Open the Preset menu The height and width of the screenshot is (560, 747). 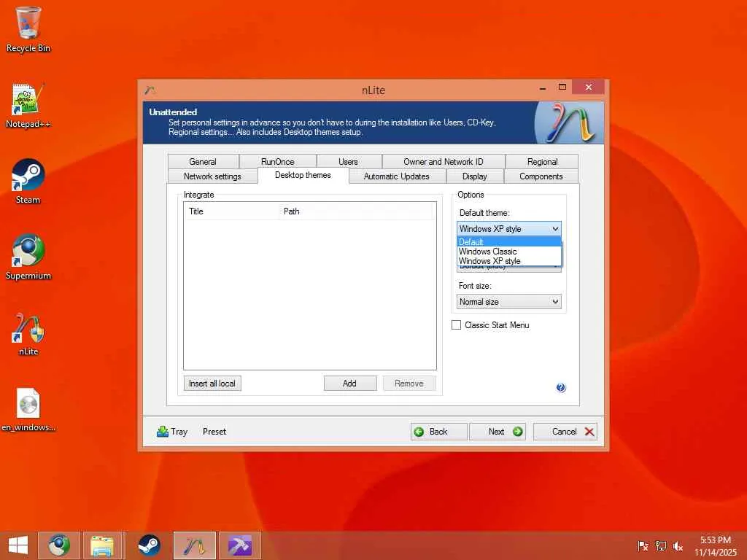(x=214, y=432)
